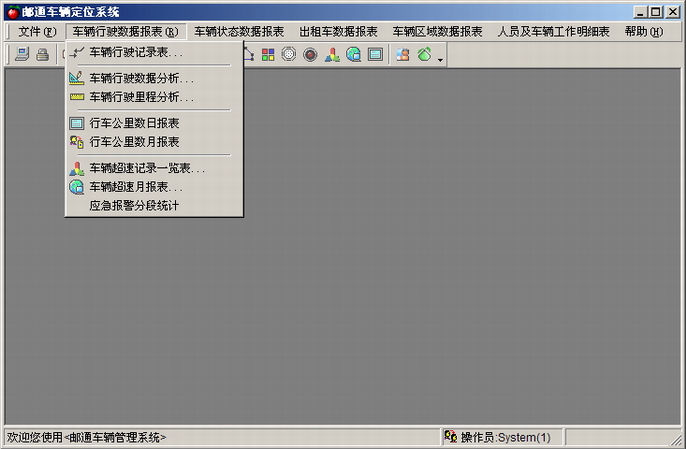Minimize the 邮通车辆定位系统 window

point(640,12)
